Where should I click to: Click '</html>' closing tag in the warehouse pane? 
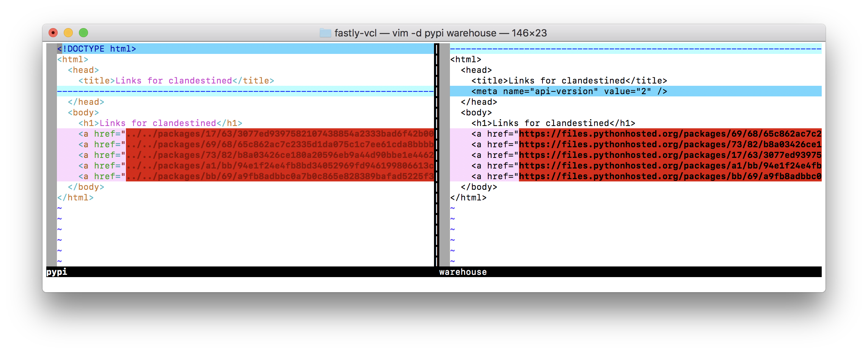(x=469, y=197)
